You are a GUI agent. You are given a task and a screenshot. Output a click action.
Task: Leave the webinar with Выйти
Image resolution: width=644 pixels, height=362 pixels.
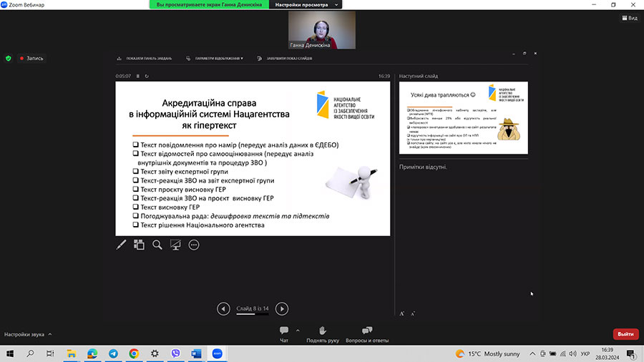[x=625, y=334]
